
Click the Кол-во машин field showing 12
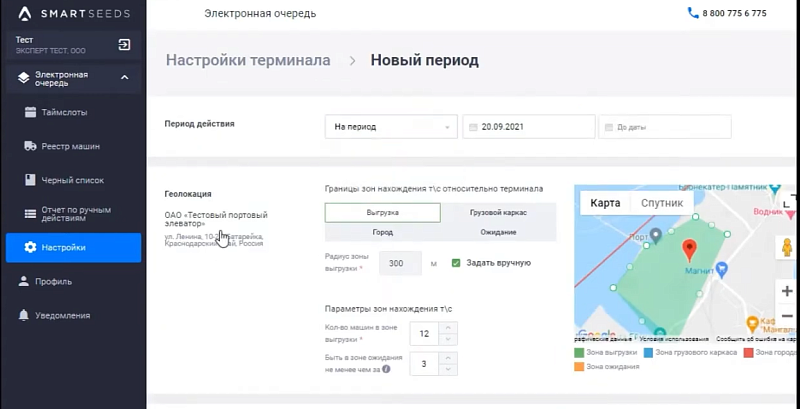point(424,334)
